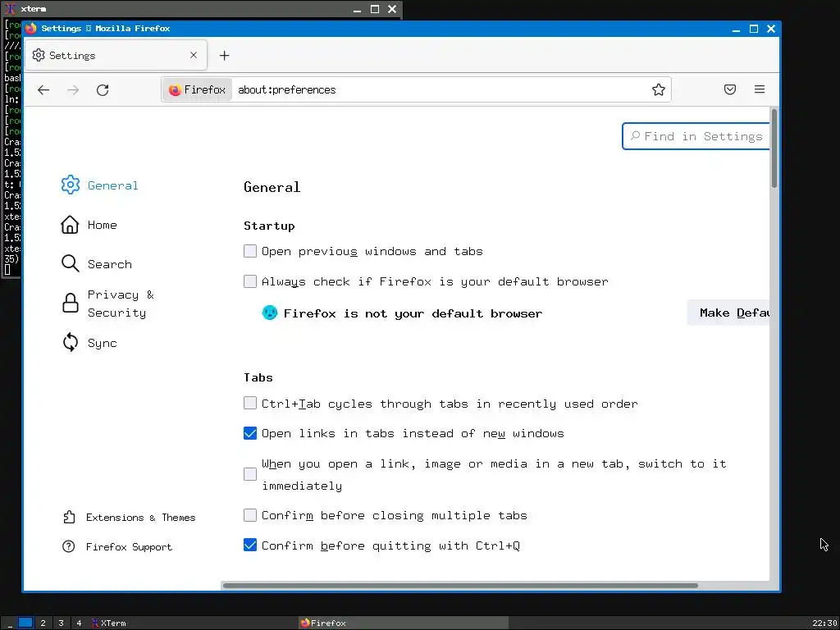This screenshot has width=840, height=630.
Task: Open a new tab with the plus button
Action: 225,55
